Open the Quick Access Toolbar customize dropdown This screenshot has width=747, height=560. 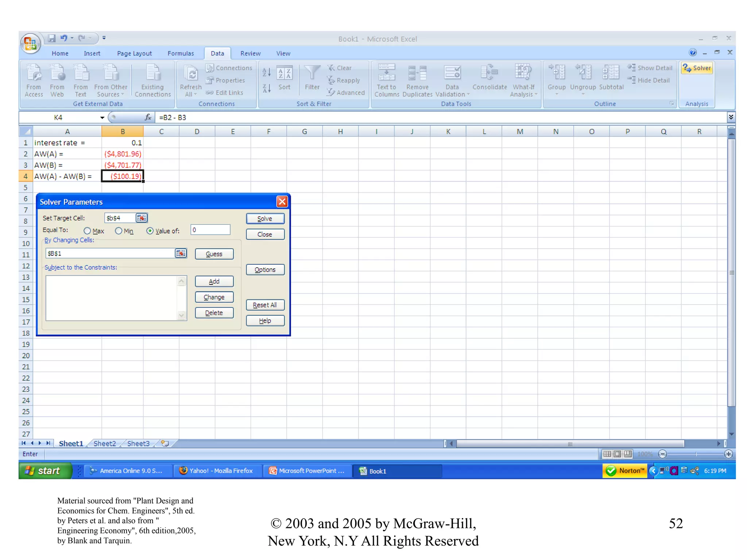104,38
